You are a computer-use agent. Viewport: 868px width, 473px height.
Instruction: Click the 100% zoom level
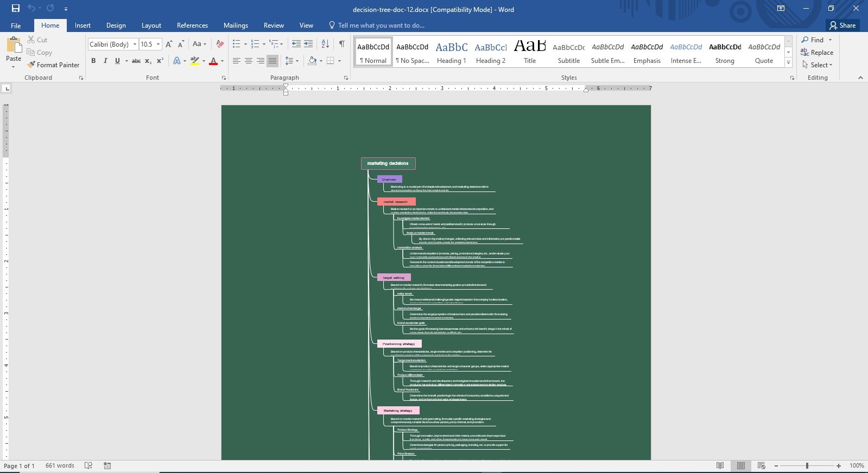[x=857, y=465]
